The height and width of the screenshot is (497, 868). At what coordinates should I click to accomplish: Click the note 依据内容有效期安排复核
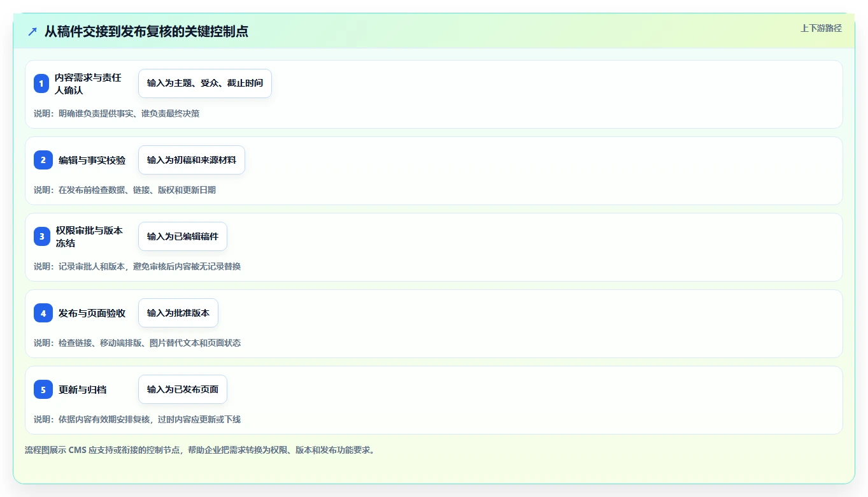138,419
